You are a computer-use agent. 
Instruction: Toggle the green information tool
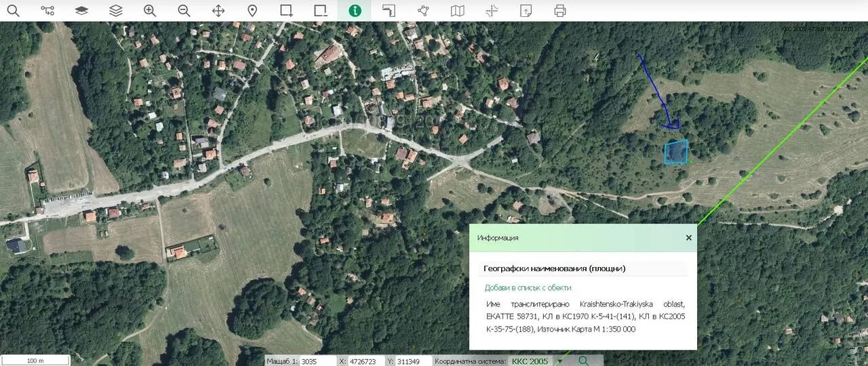355,11
